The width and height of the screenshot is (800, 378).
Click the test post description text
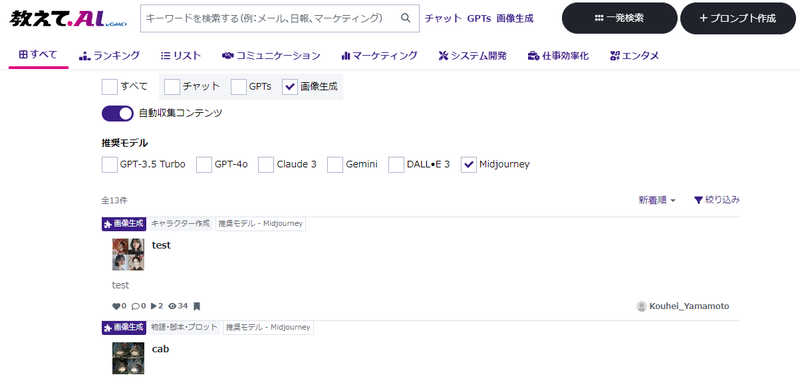(x=120, y=285)
